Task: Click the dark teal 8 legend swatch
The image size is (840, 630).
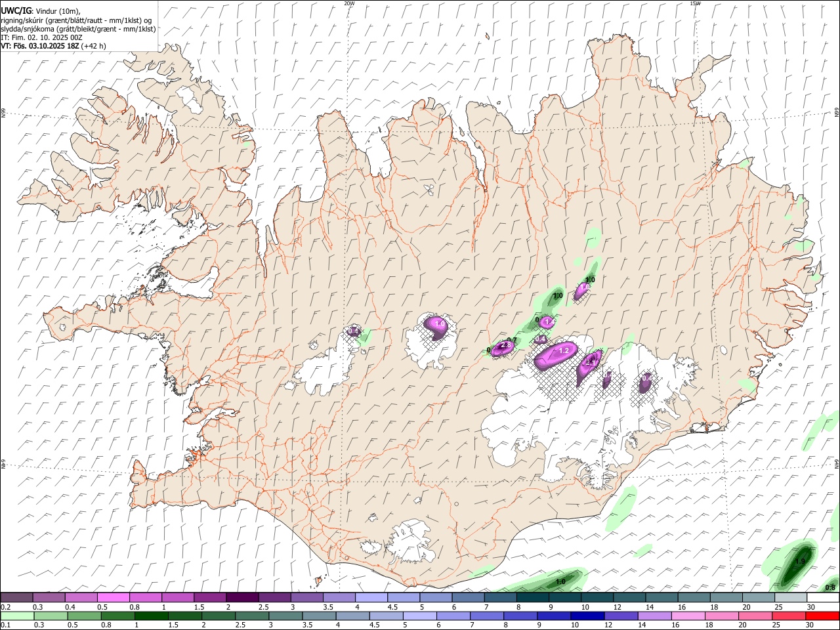Action: tap(533, 597)
